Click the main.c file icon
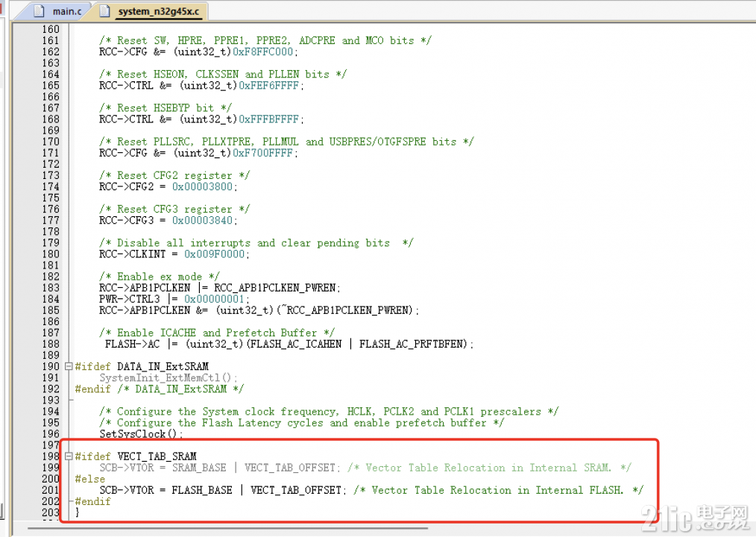 point(40,11)
